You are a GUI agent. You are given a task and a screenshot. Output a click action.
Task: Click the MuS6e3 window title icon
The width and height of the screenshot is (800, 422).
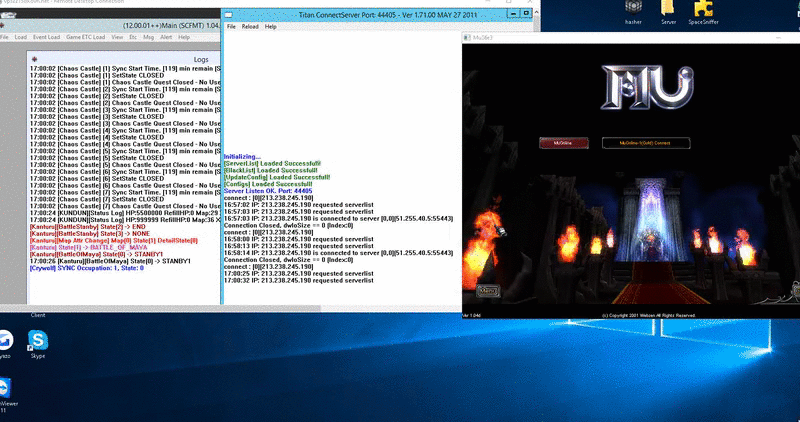467,37
